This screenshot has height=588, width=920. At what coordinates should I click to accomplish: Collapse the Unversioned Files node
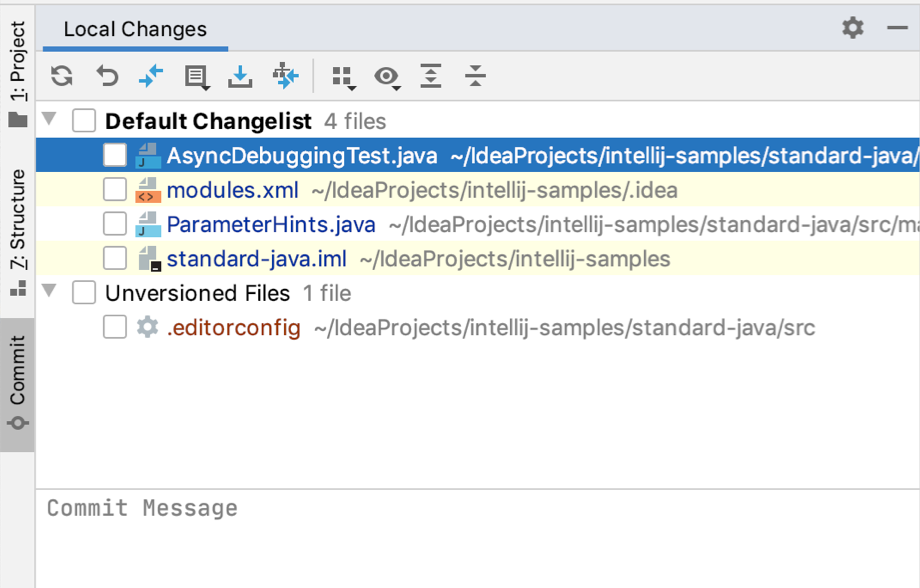point(48,293)
